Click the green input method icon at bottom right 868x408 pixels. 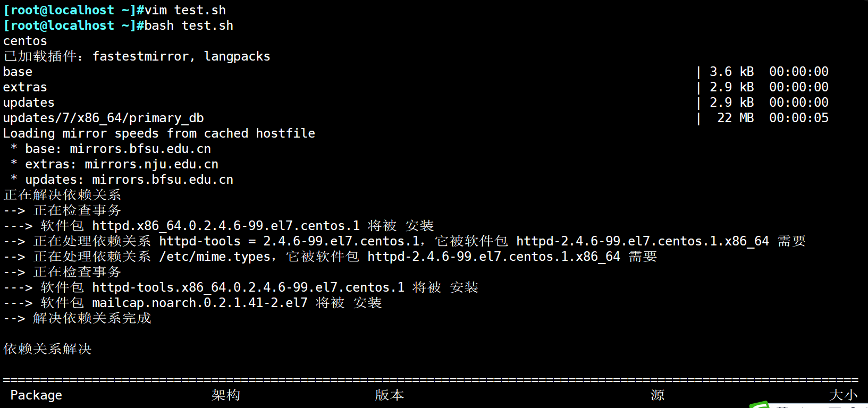coord(760,405)
